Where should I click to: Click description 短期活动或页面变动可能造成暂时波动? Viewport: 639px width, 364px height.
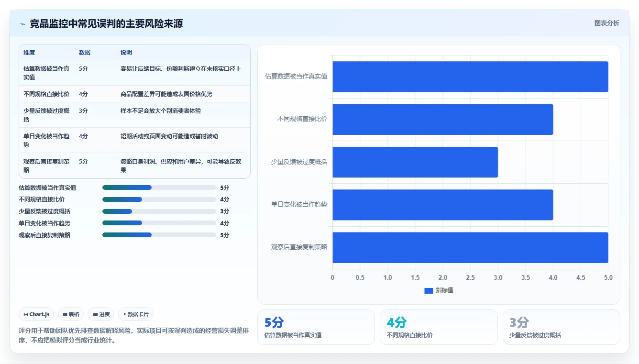pos(169,136)
